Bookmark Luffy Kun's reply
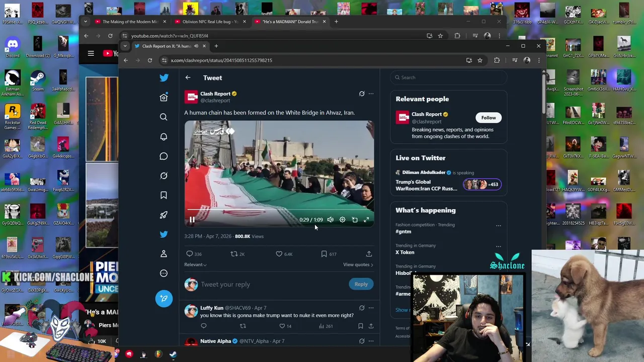The height and width of the screenshot is (362, 644). pos(360,326)
